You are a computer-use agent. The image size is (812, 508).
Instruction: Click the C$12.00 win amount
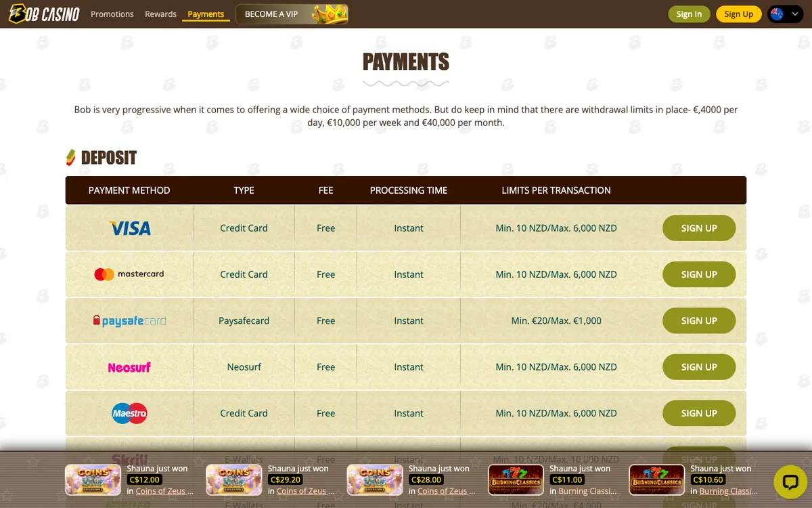[x=144, y=480]
